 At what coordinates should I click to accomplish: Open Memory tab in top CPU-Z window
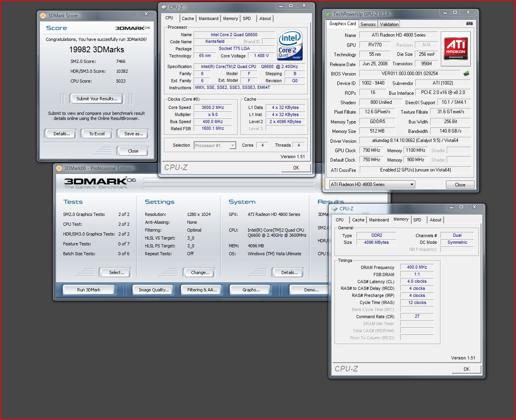[230, 18]
